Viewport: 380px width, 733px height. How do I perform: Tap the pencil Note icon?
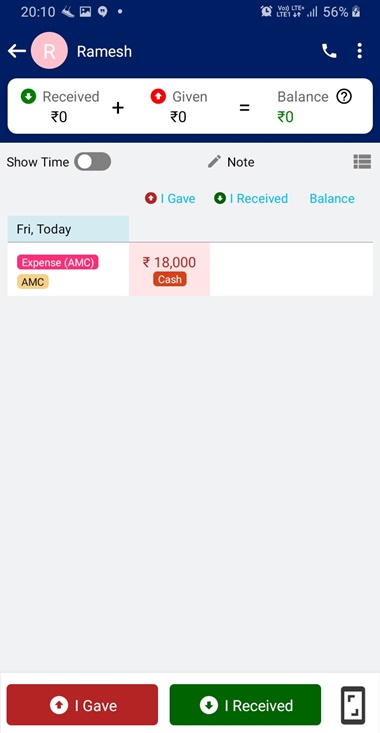(214, 162)
